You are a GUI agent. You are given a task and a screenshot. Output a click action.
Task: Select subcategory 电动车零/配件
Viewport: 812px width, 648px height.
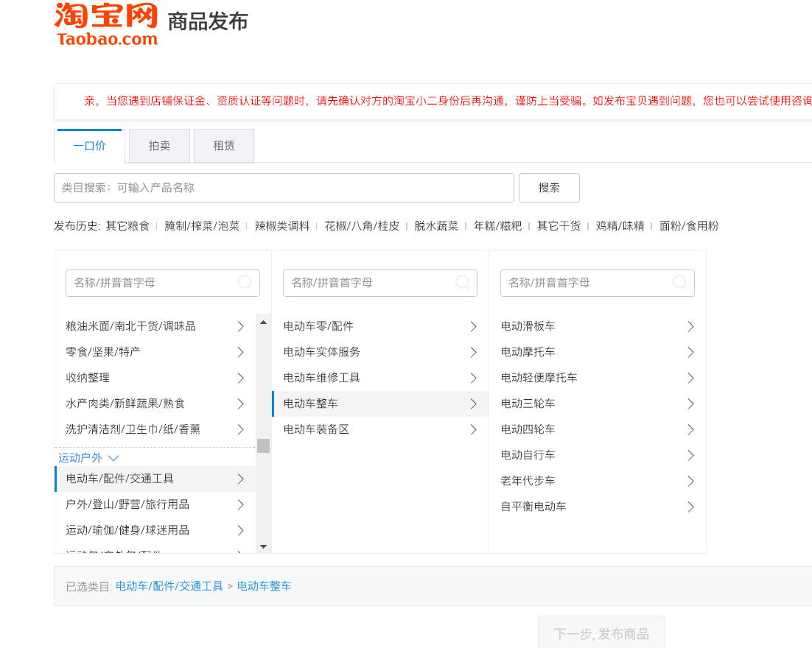pyautogui.click(x=380, y=326)
